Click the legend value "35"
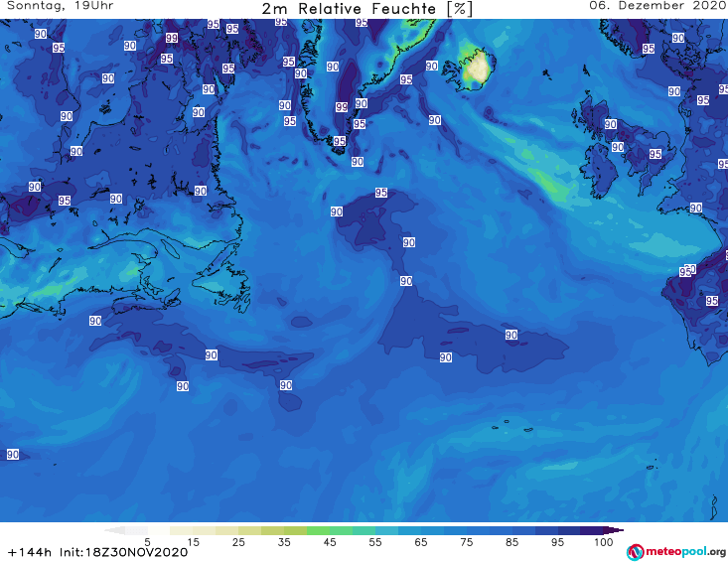Image resolution: width=728 pixels, height=562 pixels. click(x=284, y=542)
